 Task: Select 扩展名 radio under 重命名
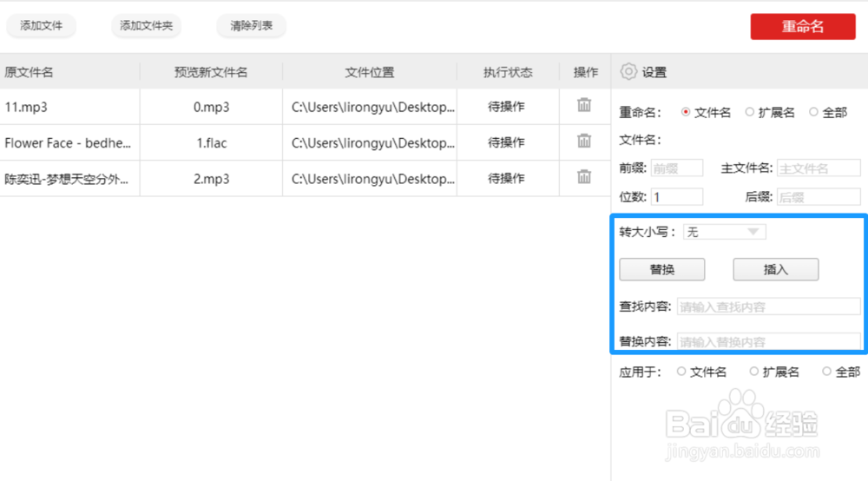pos(750,112)
